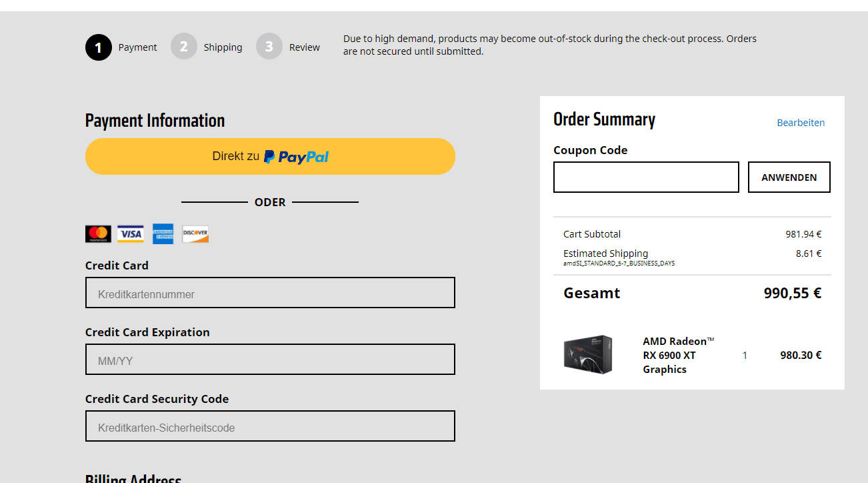Click the American Express card logo
The width and height of the screenshot is (868, 483).
tap(163, 234)
